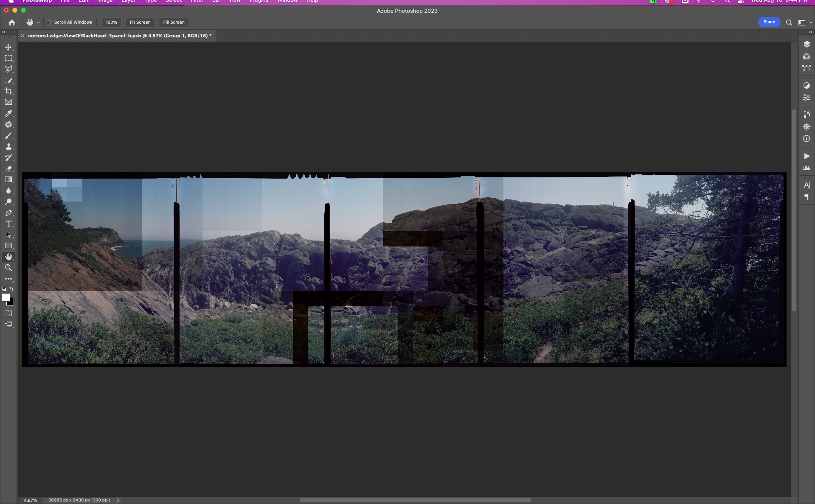Select the Pen tool
Screen dimensions: 815x504
pyautogui.click(x=8, y=213)
